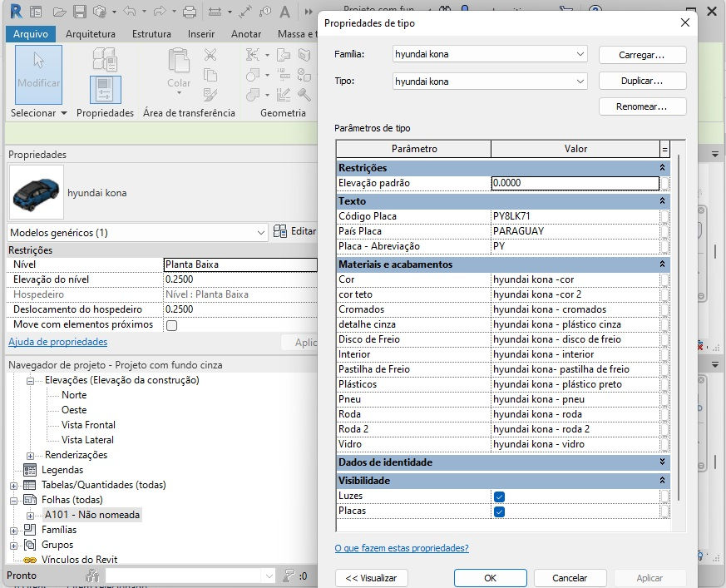Switch to the Anotar ribbon tab
This screenshot has width=726, height=588.
click(x=246, y=34)
